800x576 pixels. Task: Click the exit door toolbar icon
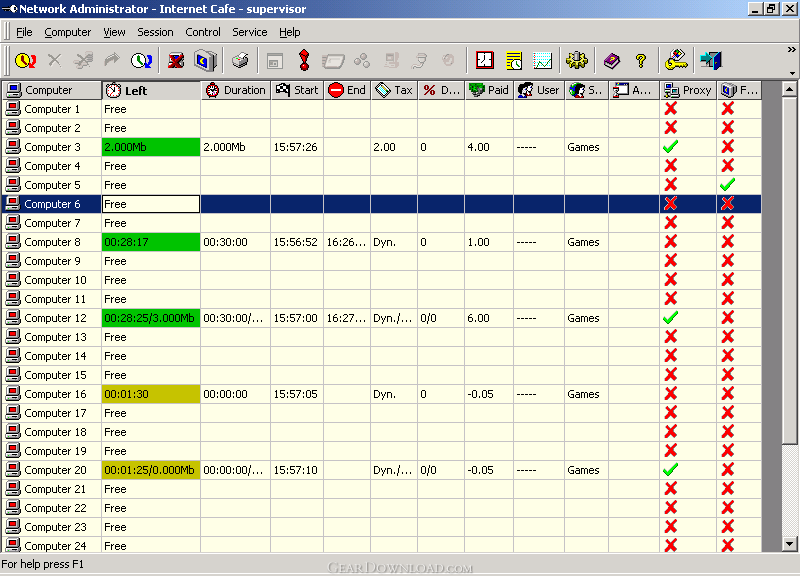point(711,60)
